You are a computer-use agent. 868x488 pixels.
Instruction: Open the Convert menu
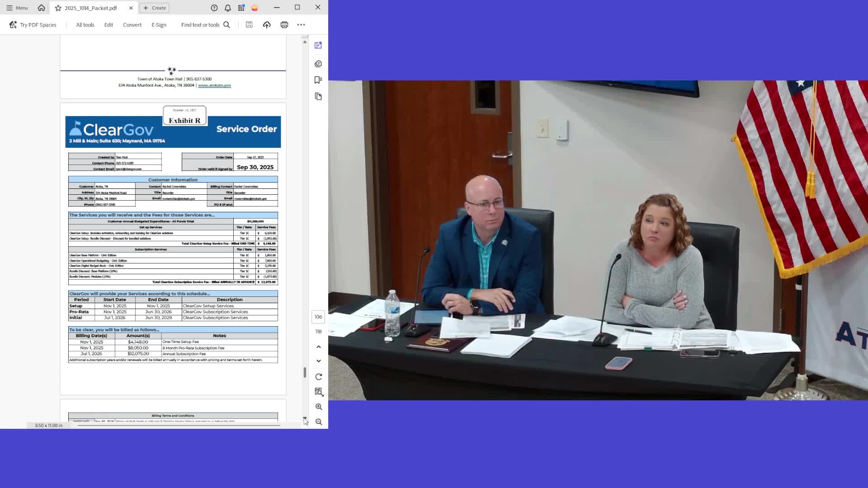132,25
